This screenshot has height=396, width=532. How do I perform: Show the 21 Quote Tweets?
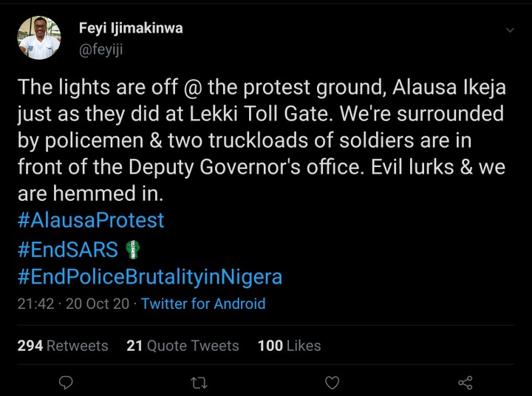click(x=183, y=346)
